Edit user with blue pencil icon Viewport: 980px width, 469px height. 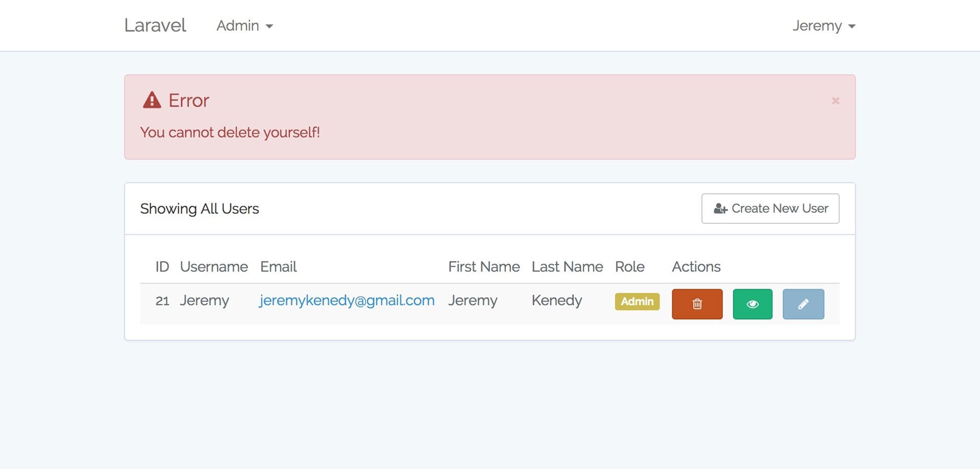tap(803, 304)
